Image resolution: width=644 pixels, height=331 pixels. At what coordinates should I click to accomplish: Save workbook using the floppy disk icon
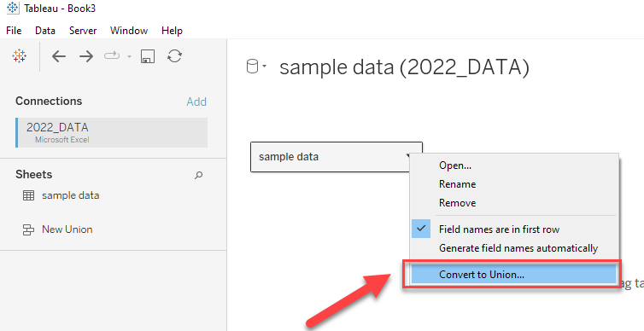pos(148,56)
